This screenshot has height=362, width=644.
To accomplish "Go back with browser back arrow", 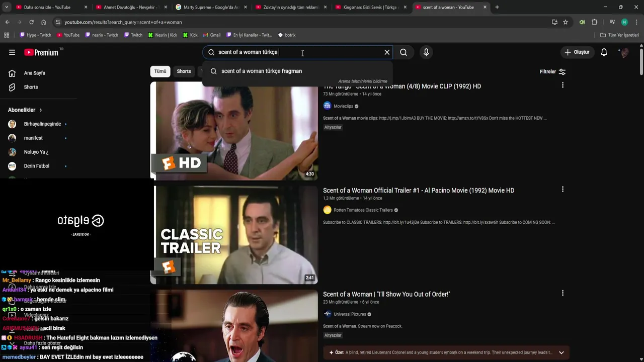I will [7, 22].
